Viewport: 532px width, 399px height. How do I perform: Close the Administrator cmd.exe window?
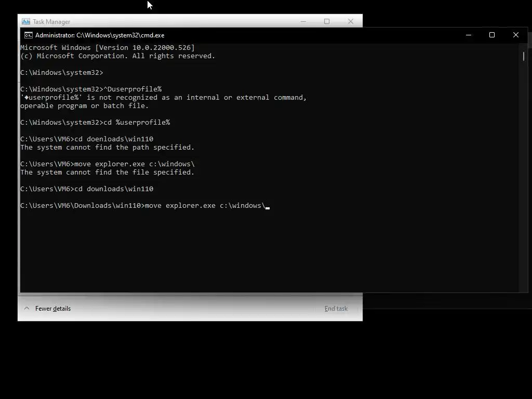[x=516, y=35]
